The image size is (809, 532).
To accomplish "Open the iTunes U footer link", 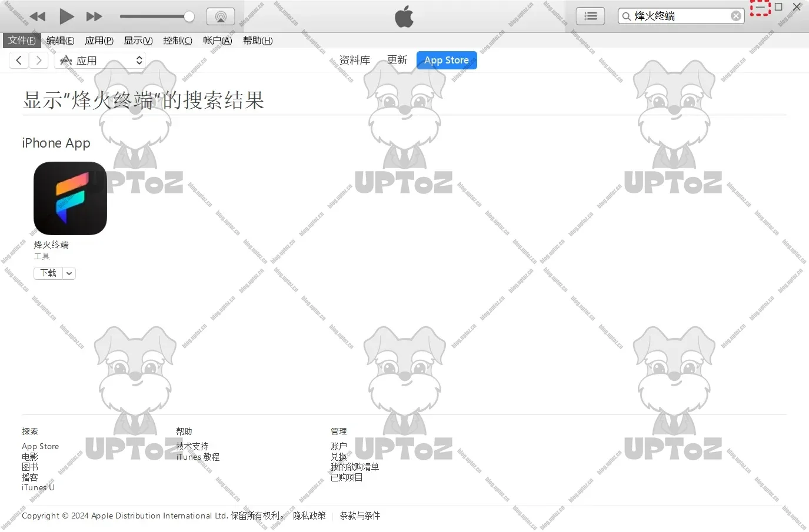I will (38, 487).
